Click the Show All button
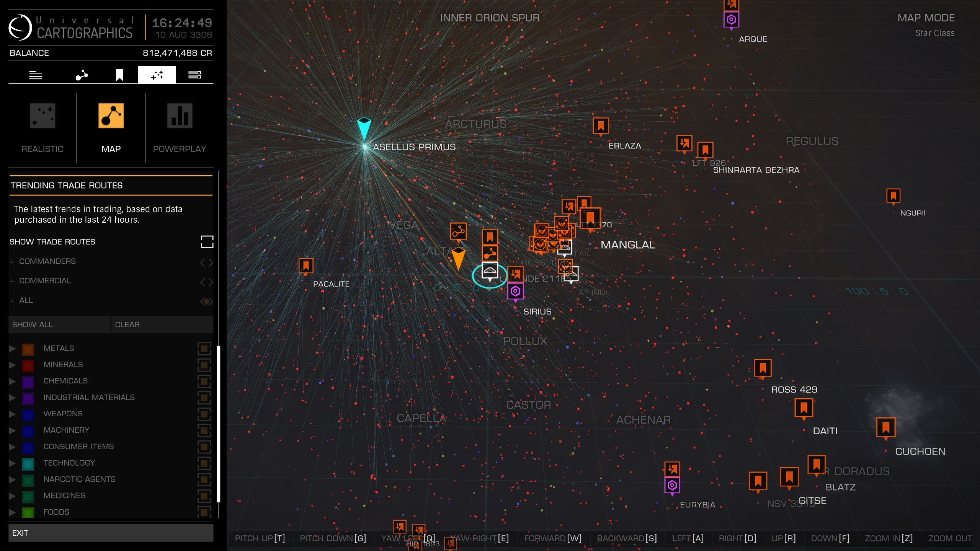This screenshot has height=551, width=980. (x=60, y=324)
